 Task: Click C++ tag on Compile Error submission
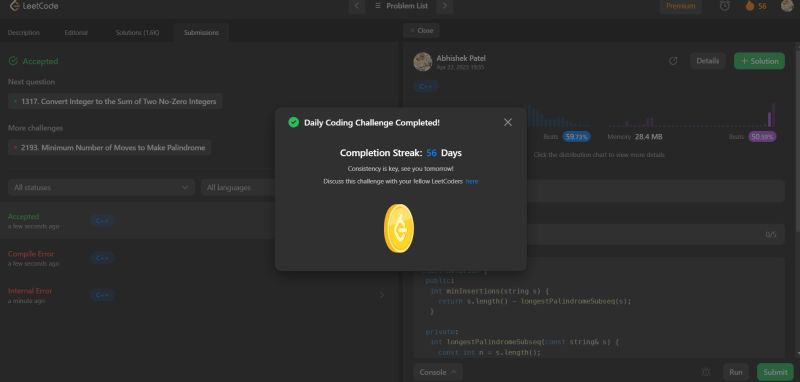click(102, 258)
